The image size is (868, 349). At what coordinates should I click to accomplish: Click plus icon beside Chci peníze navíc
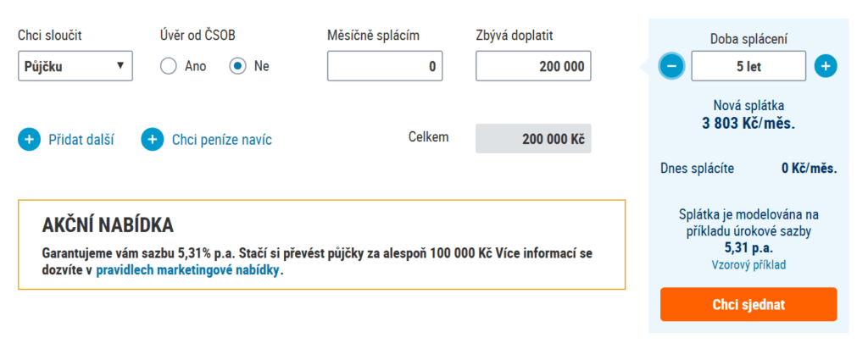click(x=153, y=140)
